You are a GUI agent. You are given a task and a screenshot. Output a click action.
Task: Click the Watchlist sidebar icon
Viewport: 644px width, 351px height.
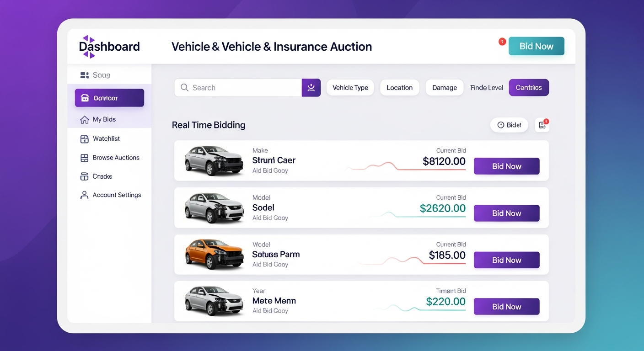tap(84, 139)
